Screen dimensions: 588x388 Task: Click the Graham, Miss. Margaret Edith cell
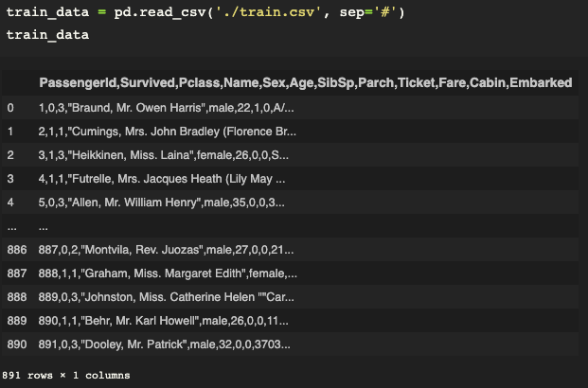[x=168, y=273]
